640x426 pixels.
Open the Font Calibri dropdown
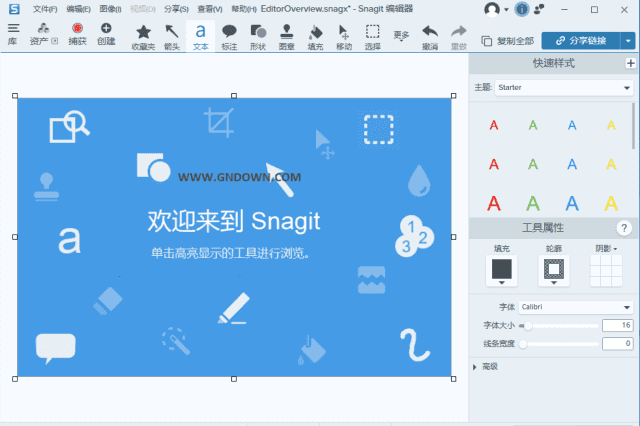point(576,307)
